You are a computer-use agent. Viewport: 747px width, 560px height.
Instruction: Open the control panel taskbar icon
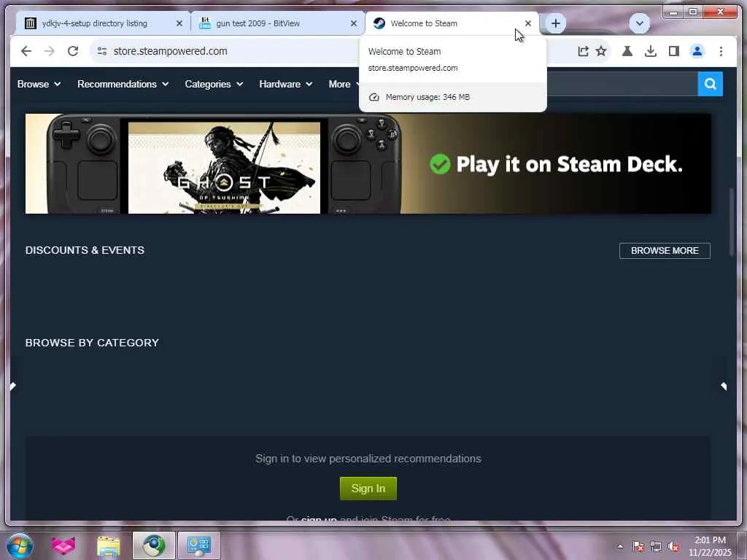(x=199, y=545)
